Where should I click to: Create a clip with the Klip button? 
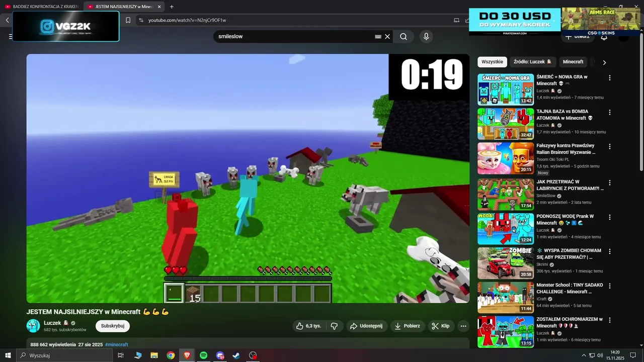coord(441,326)
